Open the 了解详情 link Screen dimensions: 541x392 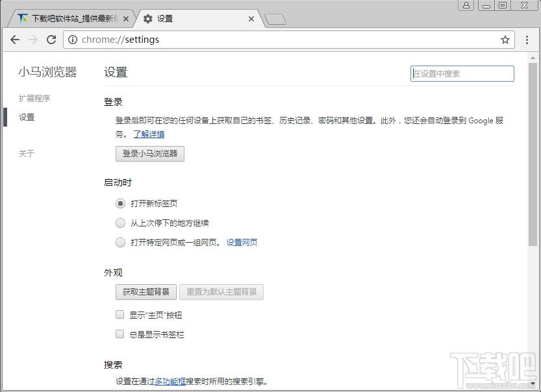point(149,134)
